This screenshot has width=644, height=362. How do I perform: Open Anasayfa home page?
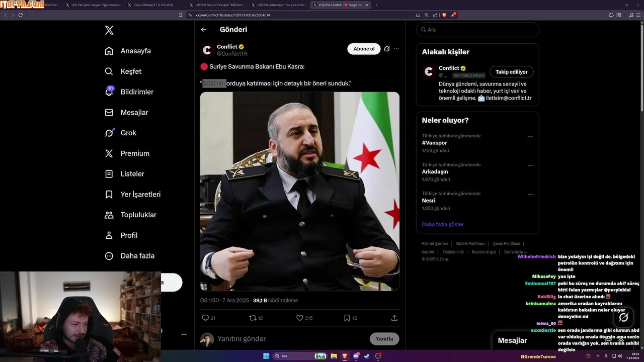coord(128,51)
